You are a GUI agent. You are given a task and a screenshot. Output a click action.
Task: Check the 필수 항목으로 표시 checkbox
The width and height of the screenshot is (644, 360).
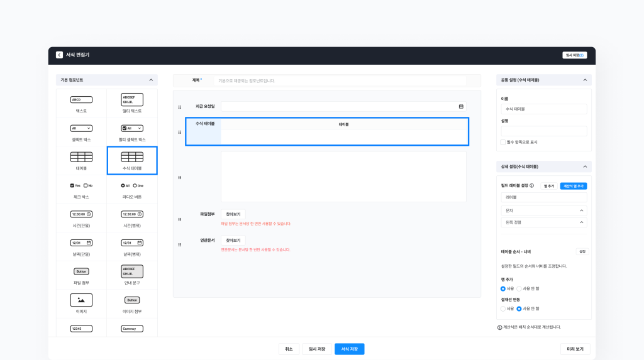[x=503, y=142]
